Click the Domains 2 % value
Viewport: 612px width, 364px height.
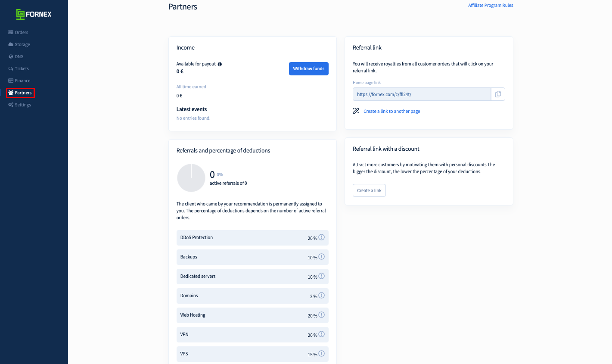[314, 296]
